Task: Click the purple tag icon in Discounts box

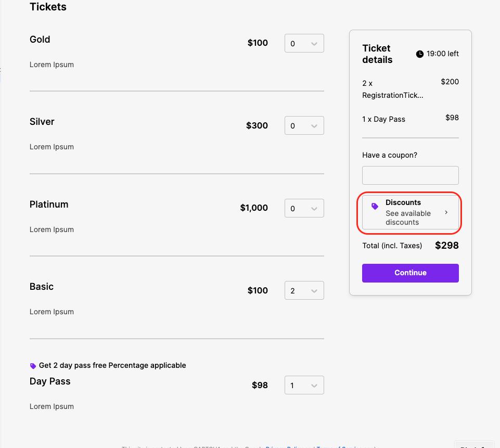Action: click(x=375, y=207)
